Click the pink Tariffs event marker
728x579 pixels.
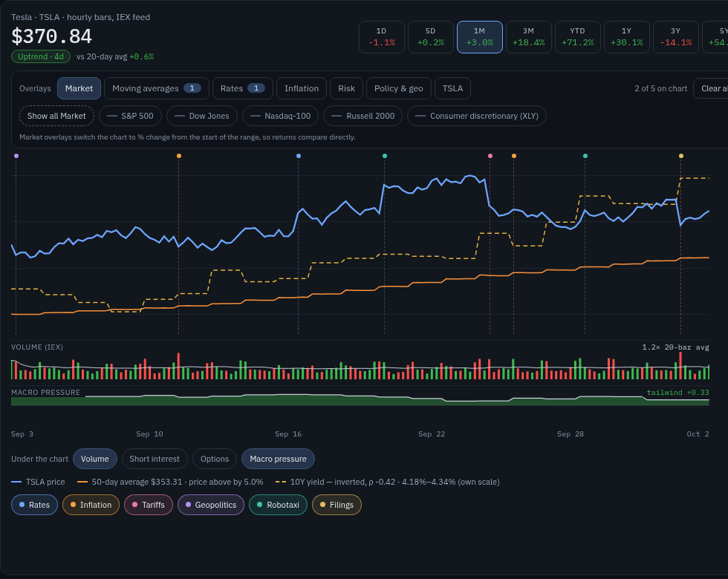click(490, 156)
